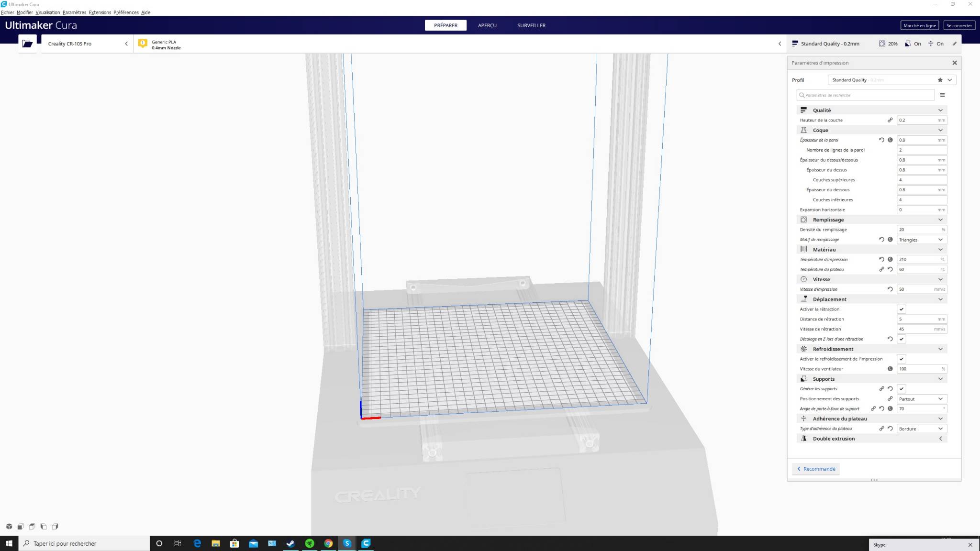Screen dimensions: 980x551
Task: Switch to the SURVEILLER tab
Action: coord(531,25)
